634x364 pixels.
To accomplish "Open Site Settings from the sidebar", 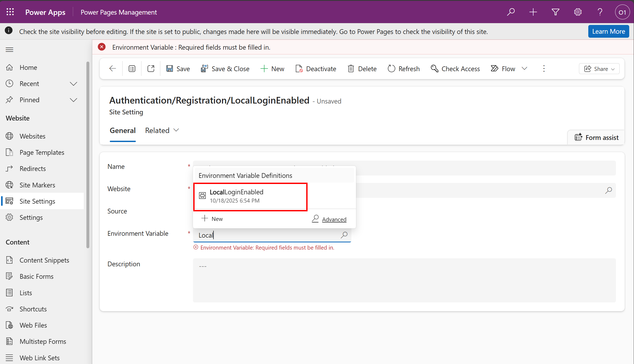I will [x=37, y=201].
